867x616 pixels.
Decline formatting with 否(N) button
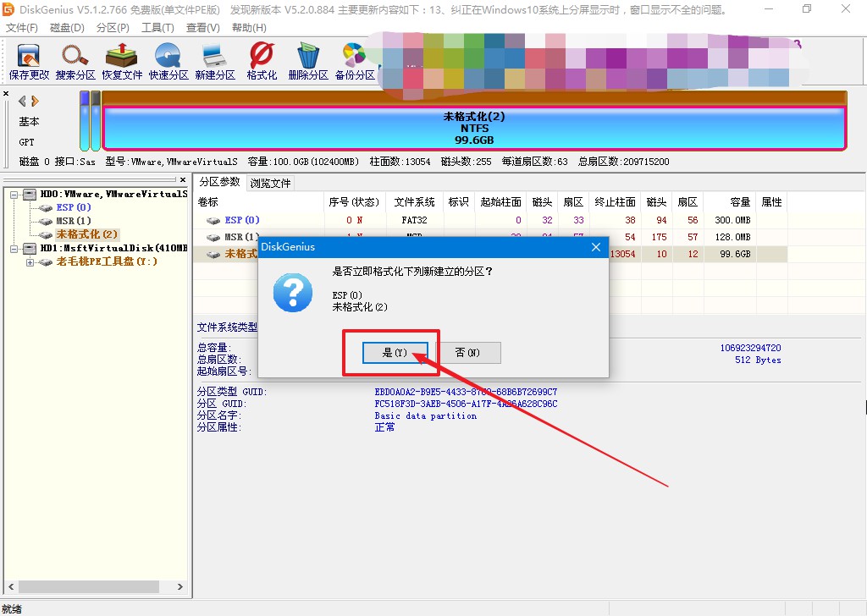[467, 353]
